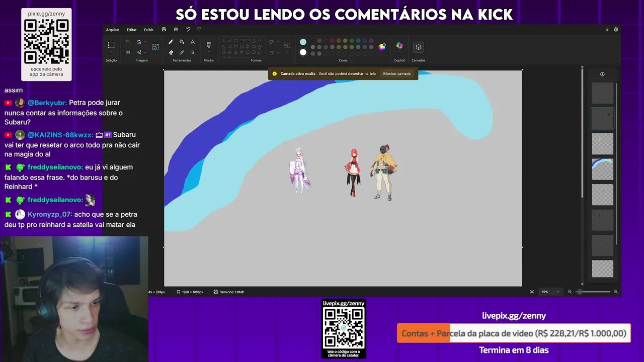This screenshot has height=362, width=644.
Task: Add a new layer with plus button
Action: click(602, 74)
